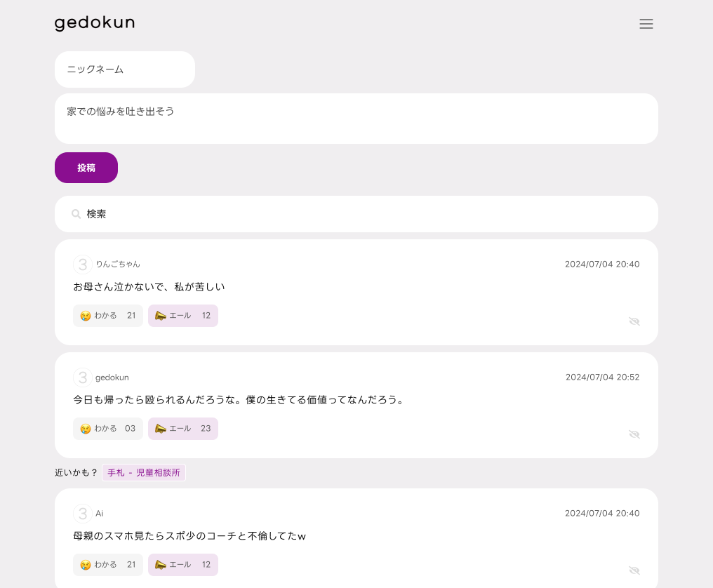
Task: Focus the ニックネーム input field
Action: tap(125, 69)
